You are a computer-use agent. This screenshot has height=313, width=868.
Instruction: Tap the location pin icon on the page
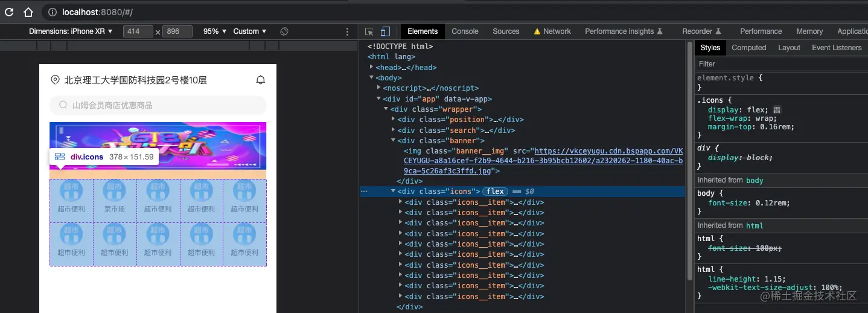point(55,80)
